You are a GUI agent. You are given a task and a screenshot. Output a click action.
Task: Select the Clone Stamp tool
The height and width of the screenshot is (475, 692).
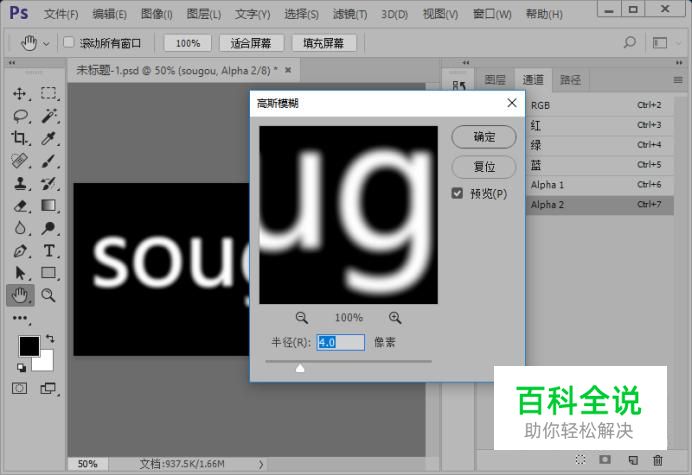(x=19, y=183)
